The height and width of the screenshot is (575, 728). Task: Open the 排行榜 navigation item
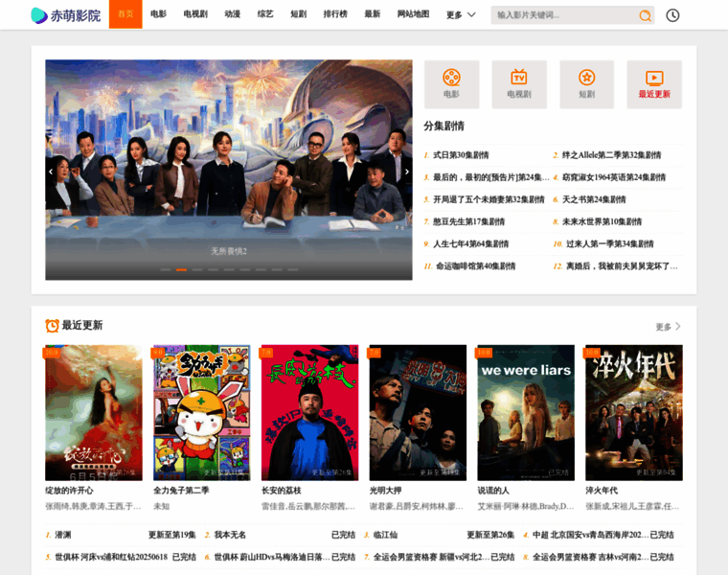(x=335, y=14)
